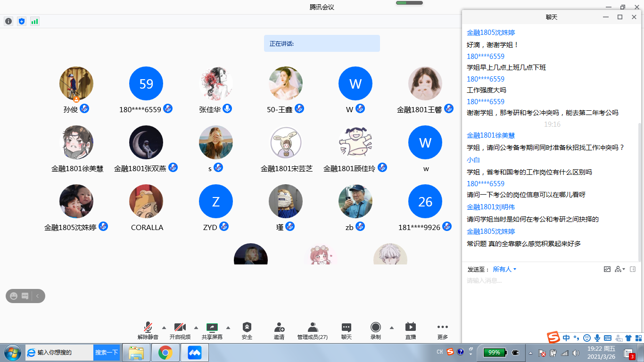Click sender name 金融1801刘明伟 in chat

click(x=490, y=207)
